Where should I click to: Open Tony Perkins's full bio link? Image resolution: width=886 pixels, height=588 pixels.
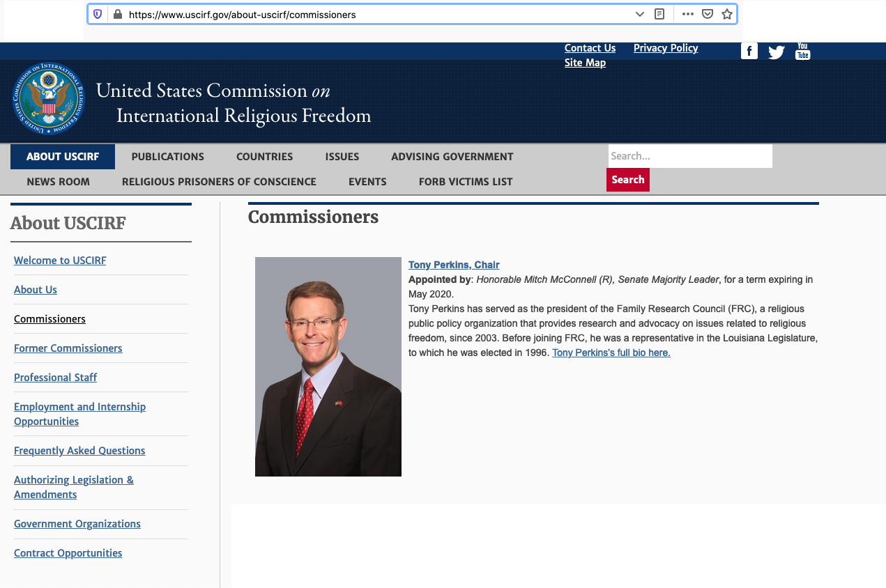coord(611,353)
